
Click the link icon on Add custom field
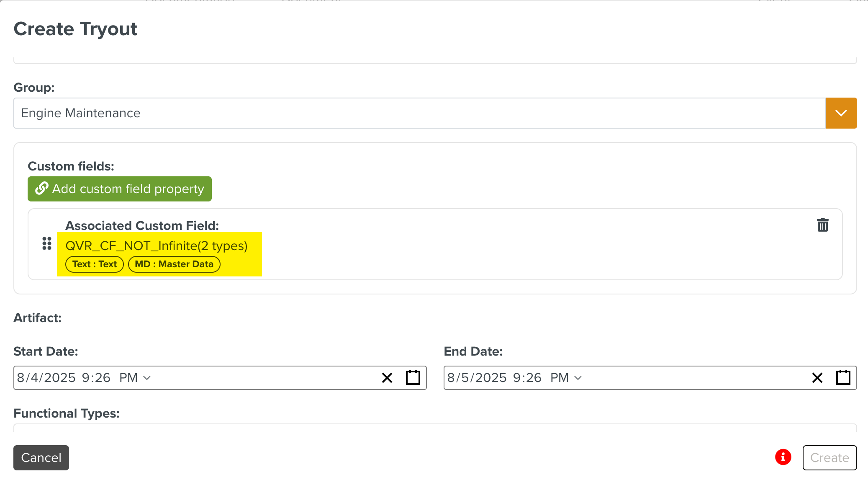coord(41,188)
